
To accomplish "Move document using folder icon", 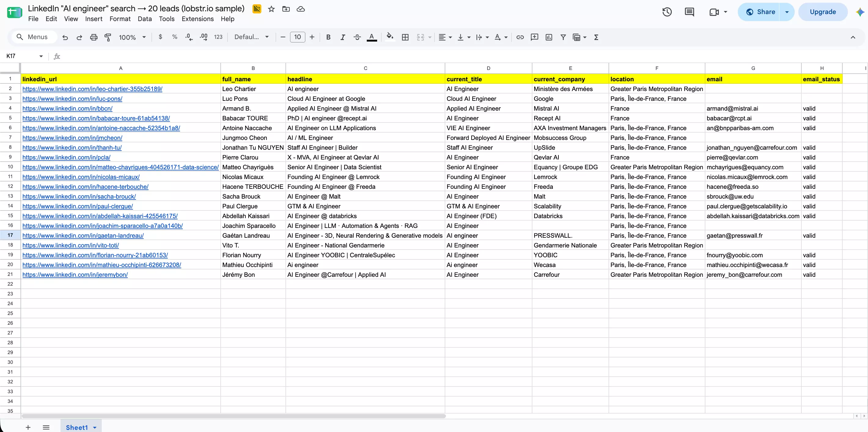I will tap(286, 9).
